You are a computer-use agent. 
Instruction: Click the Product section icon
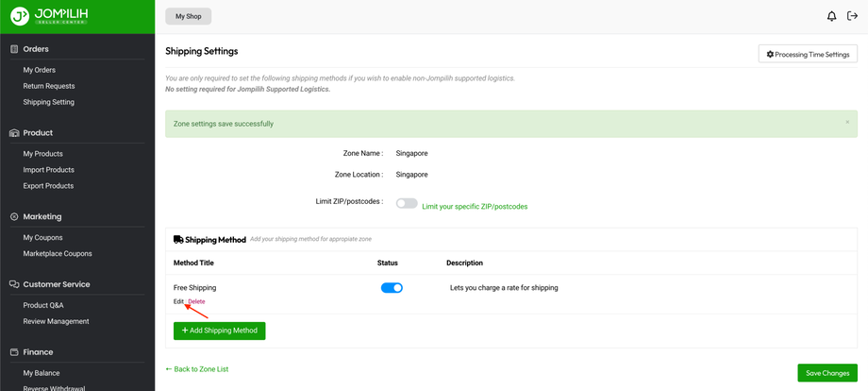(14, 133)
